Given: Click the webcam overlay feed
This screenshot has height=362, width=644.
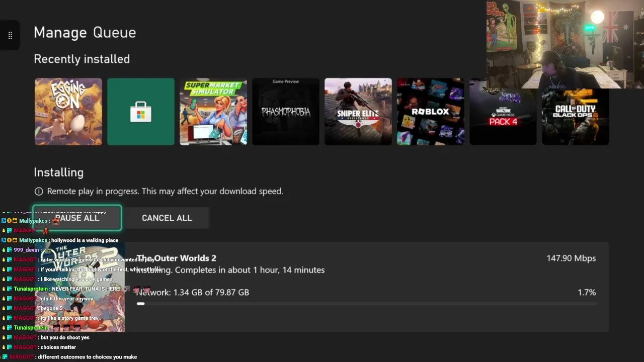Looking at the screenshot, I should [x=565, y=44].
